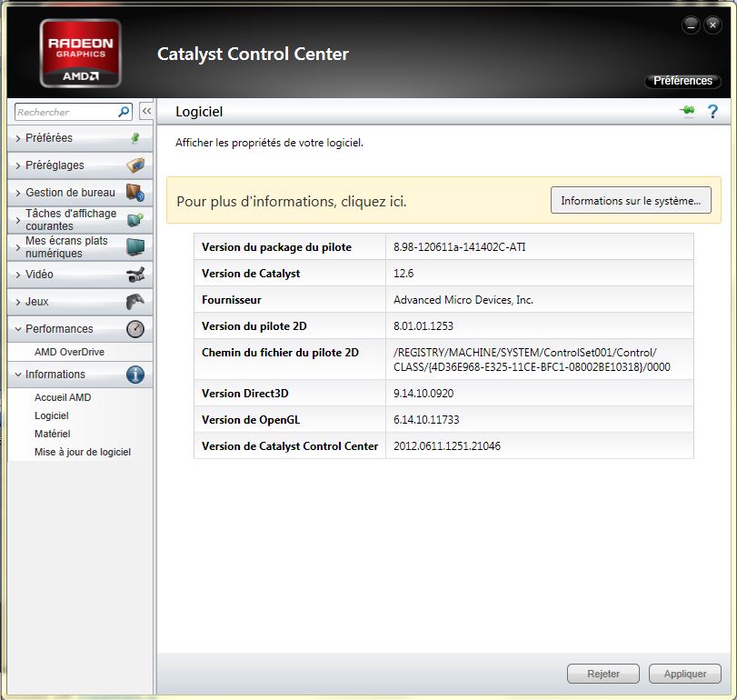Click the driver package version 8.98-120611a-141402C-ATI
This screenshot has width=737, height=700.
(x=460, y=247)
